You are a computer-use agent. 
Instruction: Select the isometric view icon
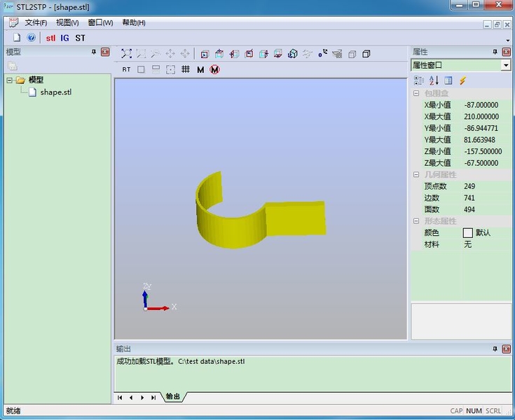coord(292,53)
